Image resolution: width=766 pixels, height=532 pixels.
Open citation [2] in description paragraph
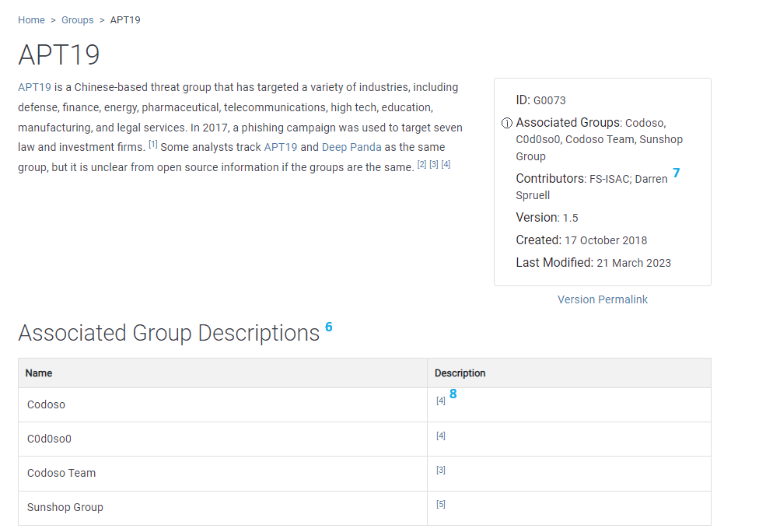[421, 165]
